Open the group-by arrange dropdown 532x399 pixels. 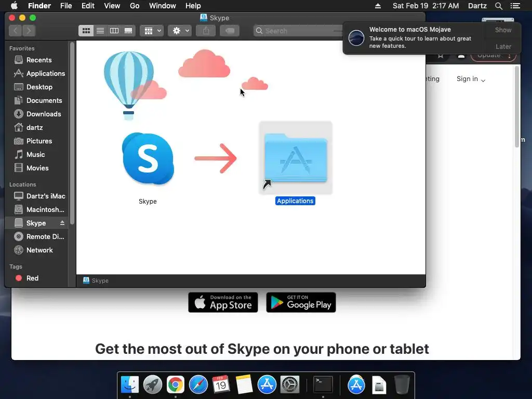coord(152,31)
